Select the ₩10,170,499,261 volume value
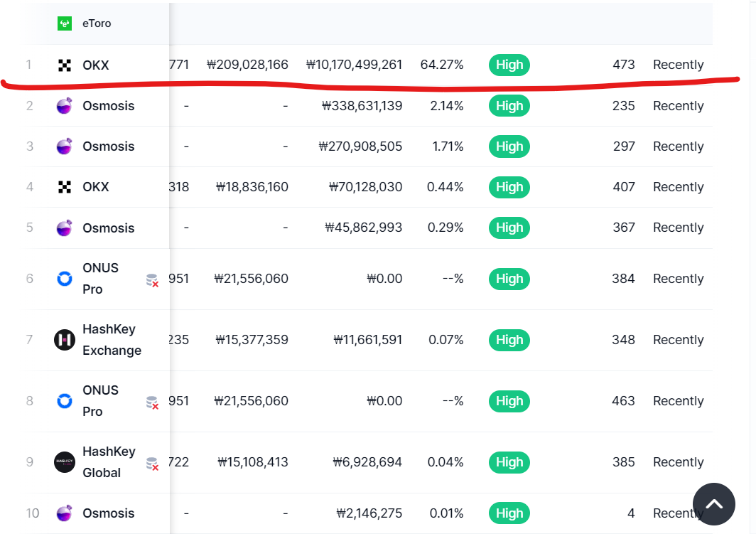 [x=355, y=65]
